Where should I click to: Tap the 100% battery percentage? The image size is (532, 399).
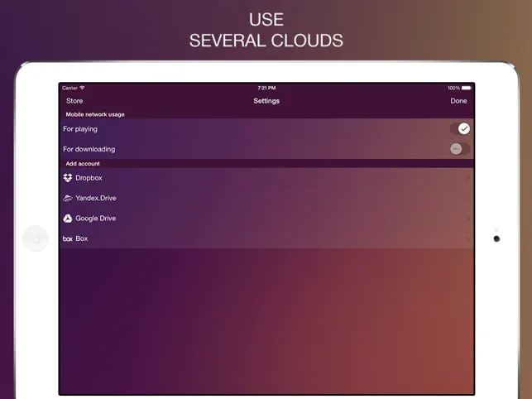point(453,88)
